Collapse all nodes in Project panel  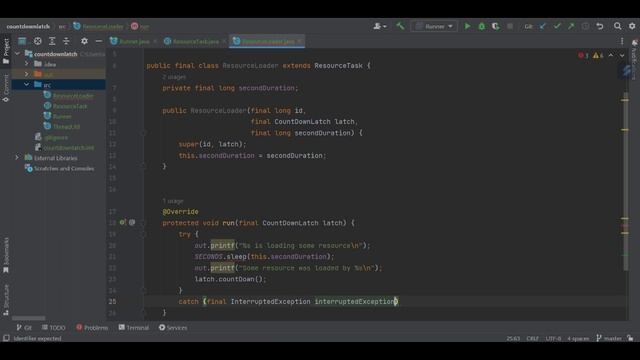click(66, 41)
